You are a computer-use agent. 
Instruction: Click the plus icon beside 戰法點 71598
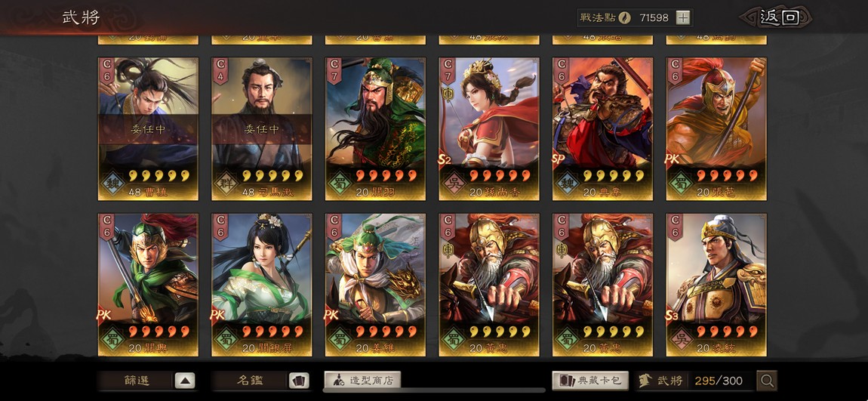[x=683, y=17]
